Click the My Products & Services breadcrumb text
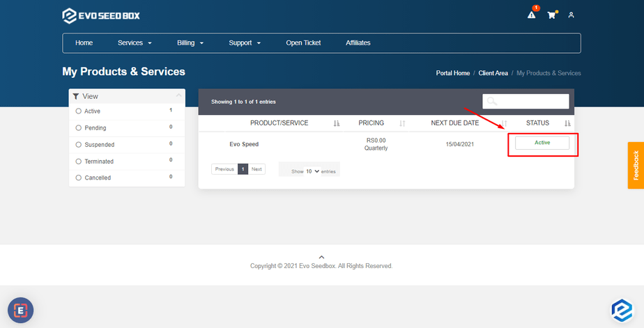Screen dimensions: 644x328 pos(549,73)
